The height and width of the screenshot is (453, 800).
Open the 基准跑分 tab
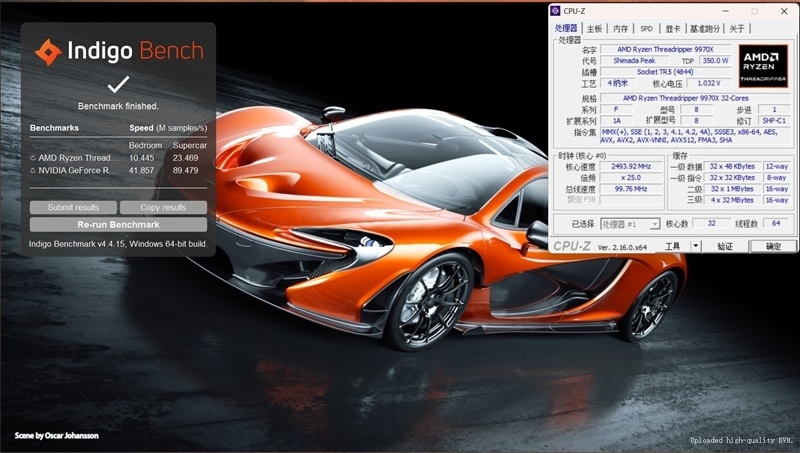tap(704, 29)
